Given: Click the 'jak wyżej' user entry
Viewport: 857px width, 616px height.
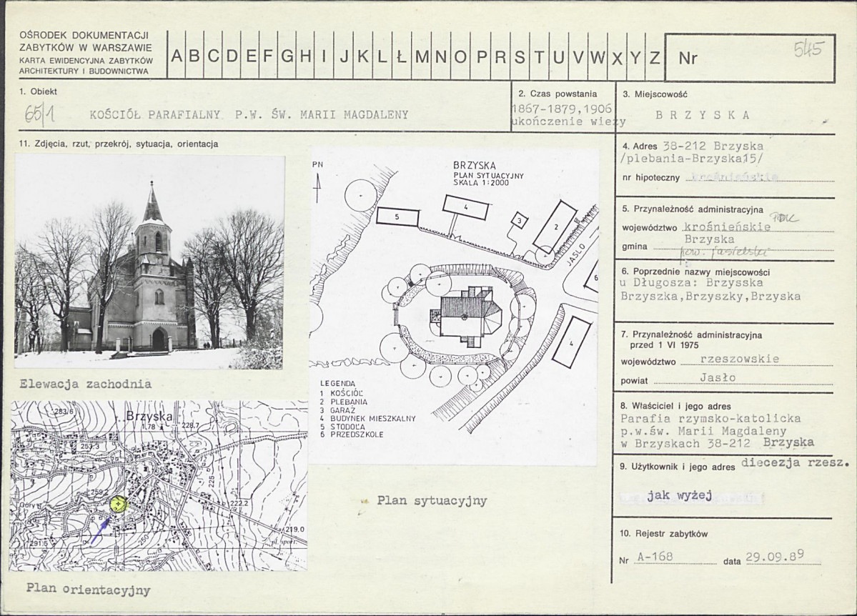Looking at the screenshot, I should pos(679,496).
